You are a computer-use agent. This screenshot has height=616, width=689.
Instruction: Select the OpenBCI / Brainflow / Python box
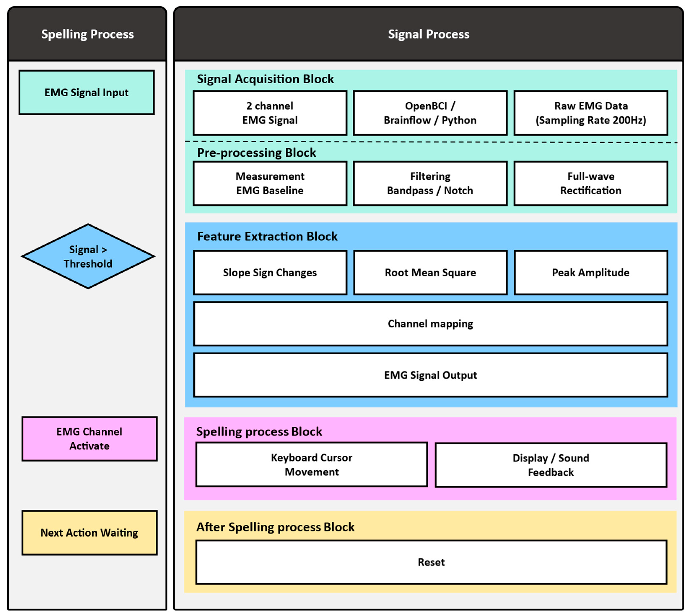(430, 113)
